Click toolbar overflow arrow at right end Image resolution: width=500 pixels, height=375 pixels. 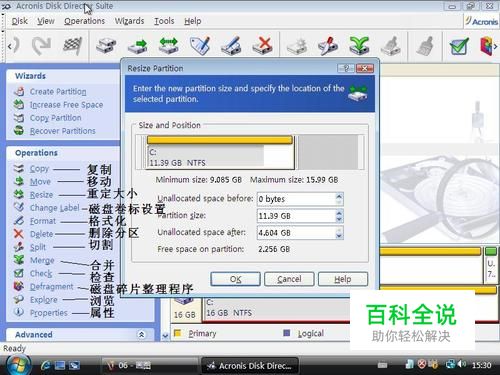496,47
